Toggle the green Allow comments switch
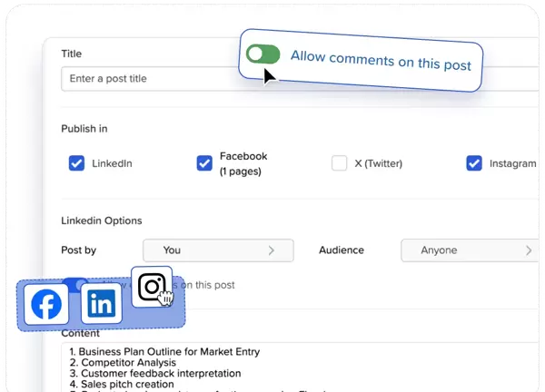 click(263, 54)
